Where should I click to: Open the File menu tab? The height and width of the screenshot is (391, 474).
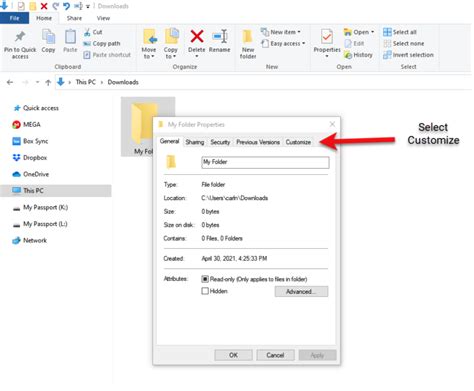[x=14, y=18]
